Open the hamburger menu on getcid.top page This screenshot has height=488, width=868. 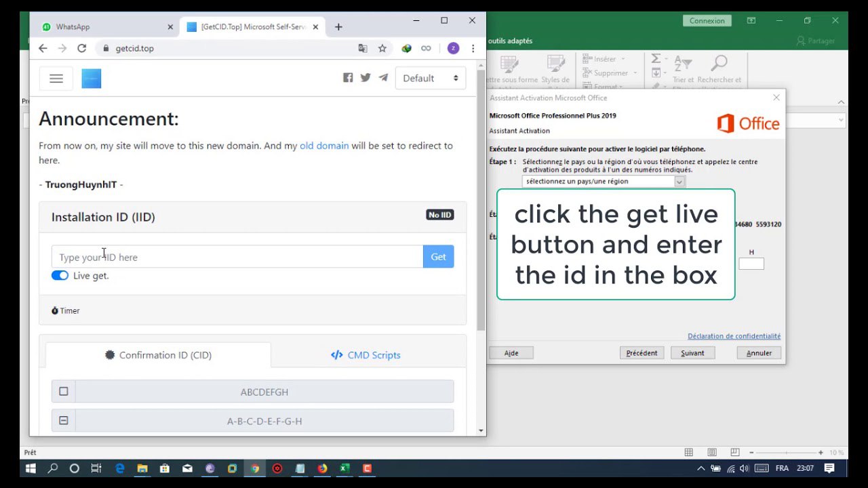click(x=56, y=79)
